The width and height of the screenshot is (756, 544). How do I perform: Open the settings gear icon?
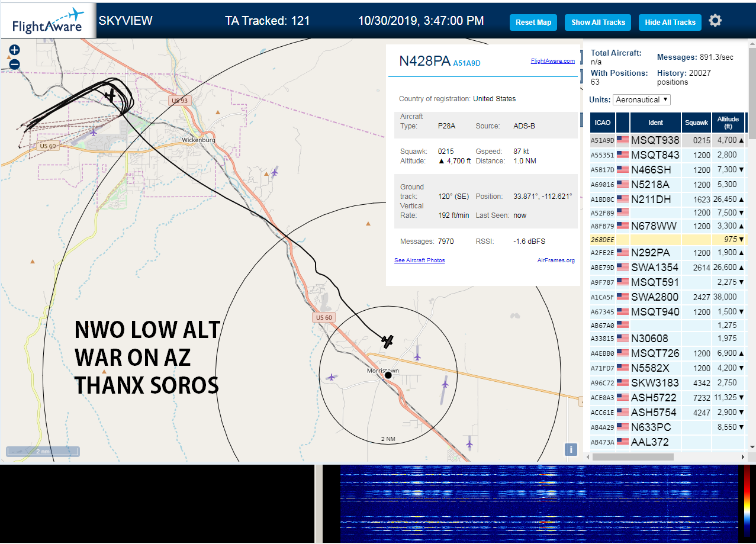[x=715, y=21]
